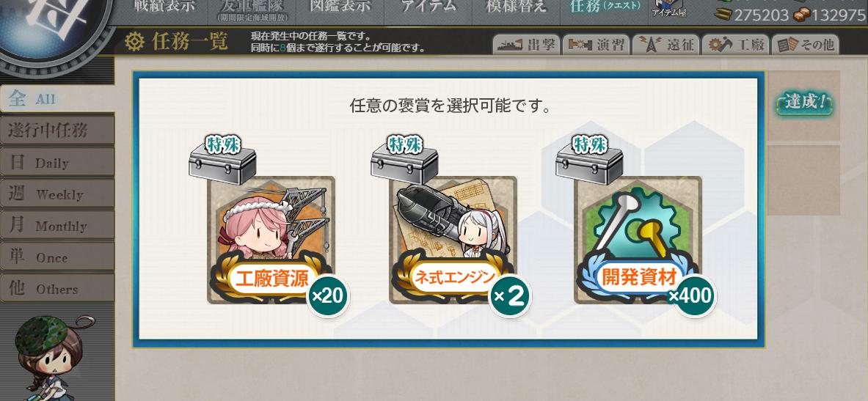
Task: Filter quests by 遠征 expedition tab
Action: (x=666, y=45)
